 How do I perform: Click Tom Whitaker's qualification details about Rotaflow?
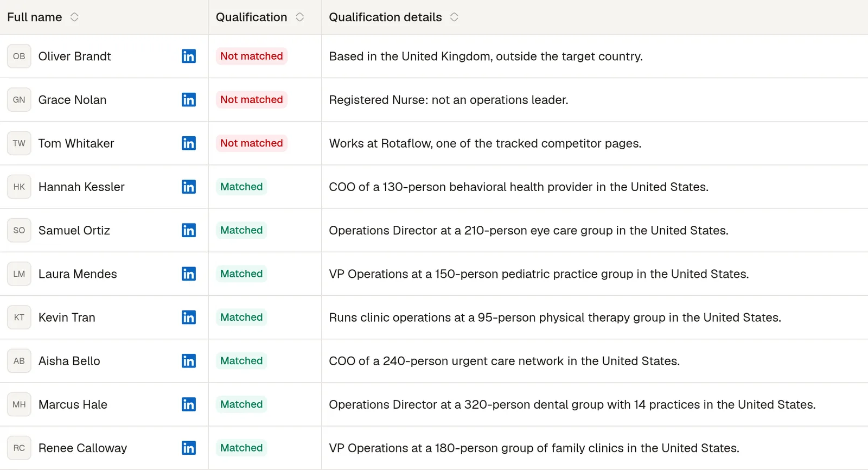485,143
